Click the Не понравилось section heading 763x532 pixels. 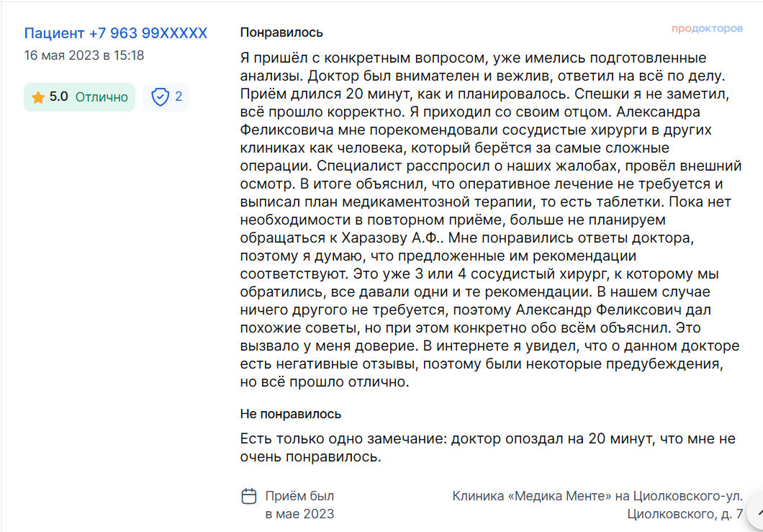point(291,414)
